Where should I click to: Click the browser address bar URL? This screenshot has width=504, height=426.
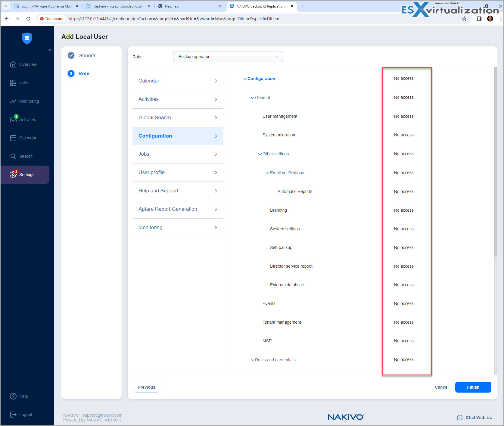click(x=174, y=19)
